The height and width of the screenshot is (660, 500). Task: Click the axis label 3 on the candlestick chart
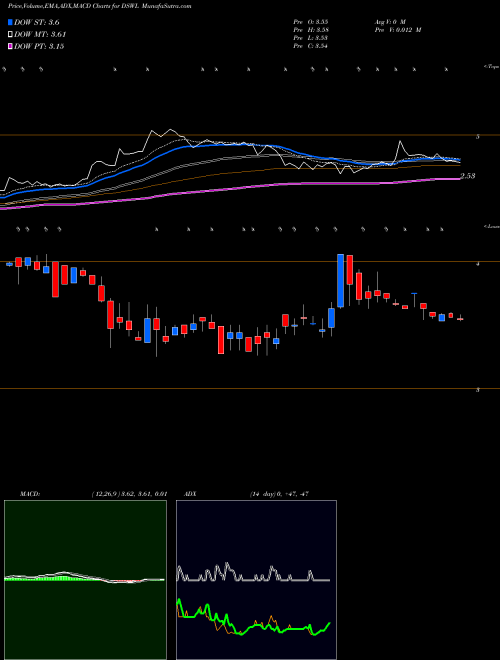[478, 390]
